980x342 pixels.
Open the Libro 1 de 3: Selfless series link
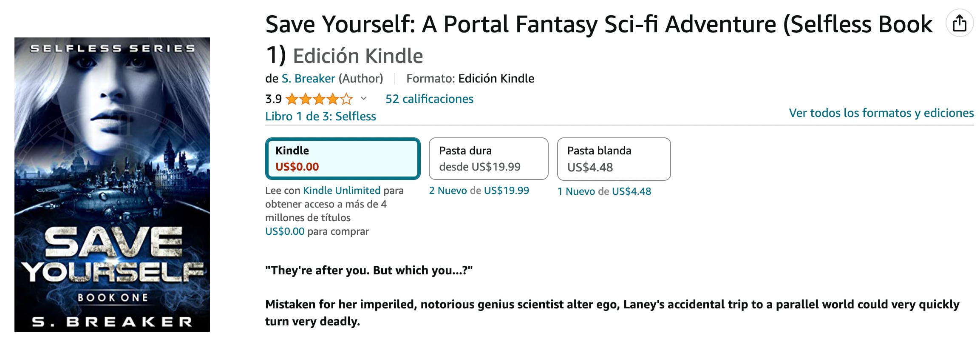[x=320, y=117]
